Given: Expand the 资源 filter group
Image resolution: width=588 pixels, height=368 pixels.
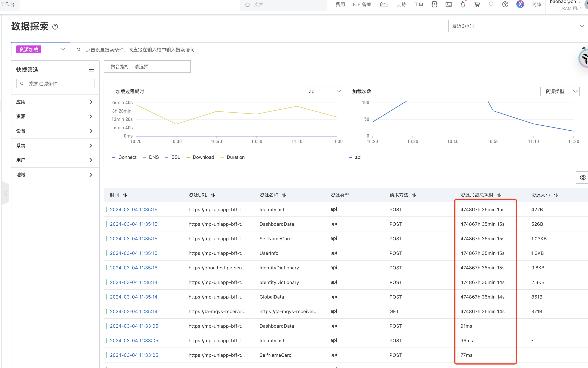Looking at the screenshot, I should [x=55, y=117].
